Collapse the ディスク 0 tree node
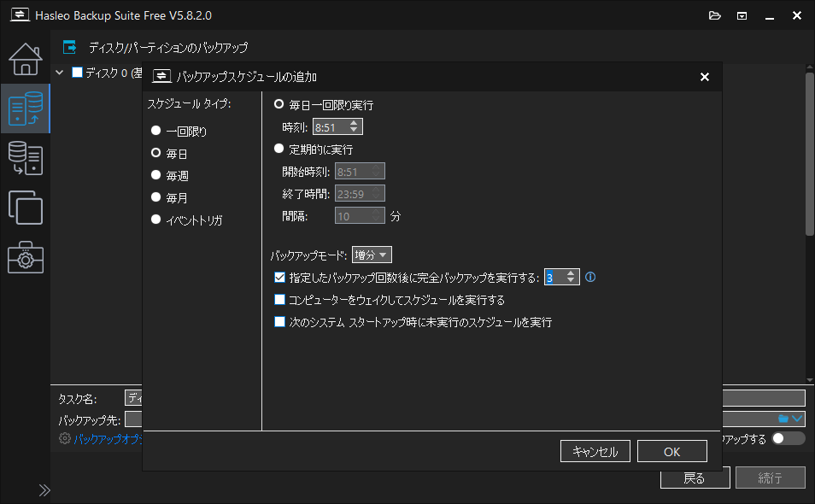This screenshot has width=815, height=504. coord(59,73)
